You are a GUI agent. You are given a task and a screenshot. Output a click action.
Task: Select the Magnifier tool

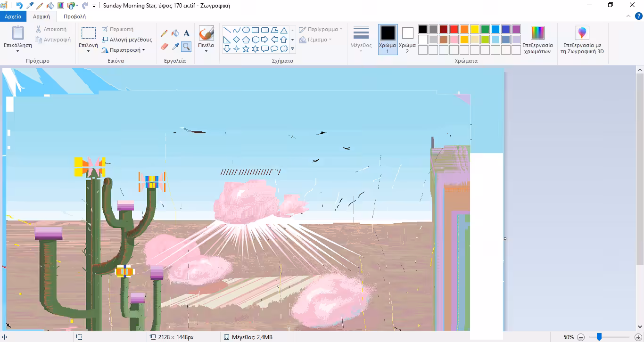[186, 46]
